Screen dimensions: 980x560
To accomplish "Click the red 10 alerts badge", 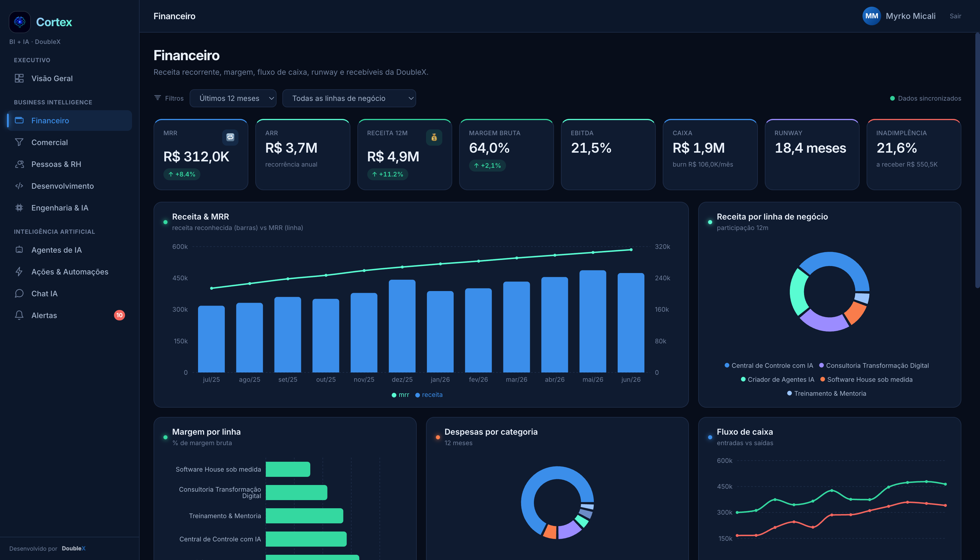I will 119,315.
